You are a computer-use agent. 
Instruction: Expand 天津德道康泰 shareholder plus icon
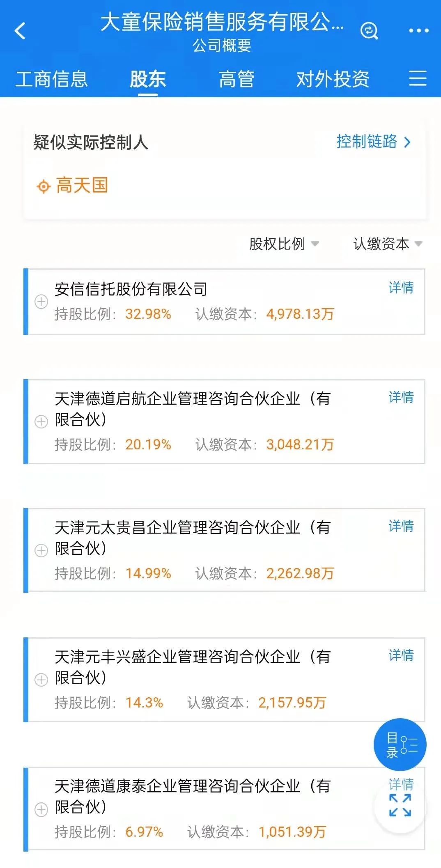coord(41,809)
